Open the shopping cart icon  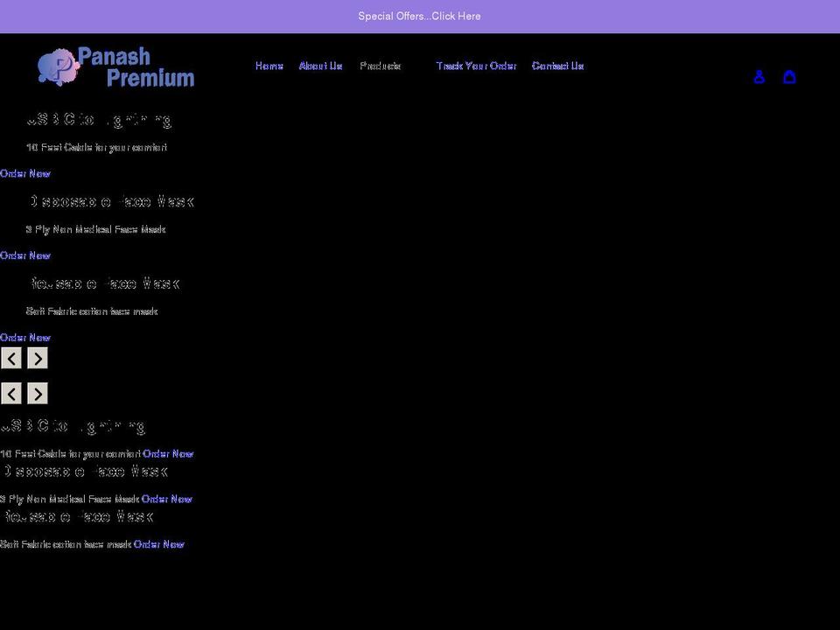[x=789, y=77]
